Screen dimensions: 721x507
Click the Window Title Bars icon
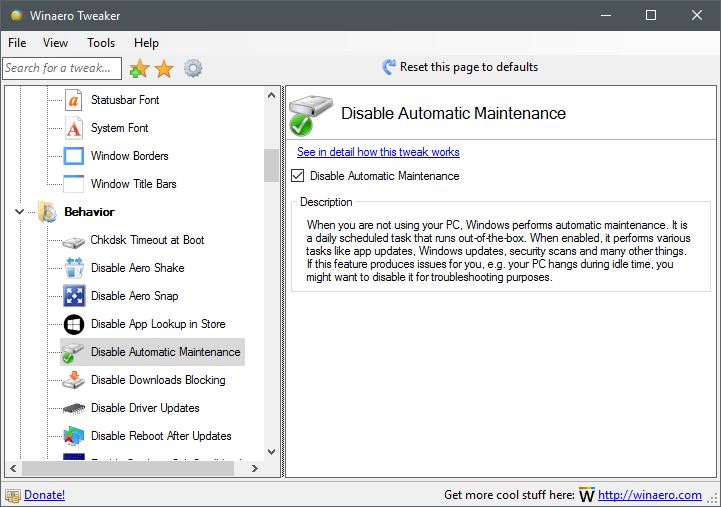74,184
